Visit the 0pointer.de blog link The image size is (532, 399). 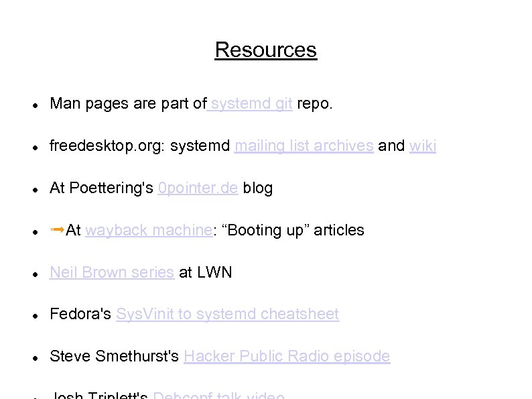(x=198, y=188)
